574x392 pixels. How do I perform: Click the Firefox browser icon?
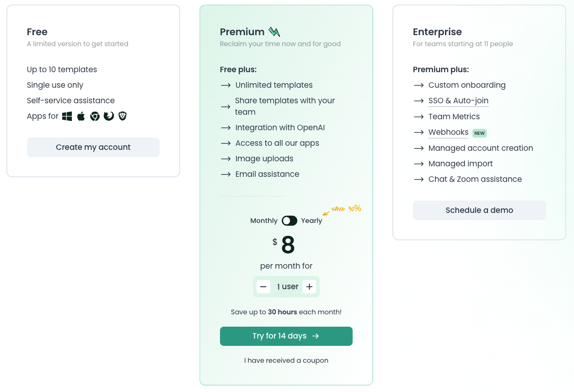click(109, 117)
